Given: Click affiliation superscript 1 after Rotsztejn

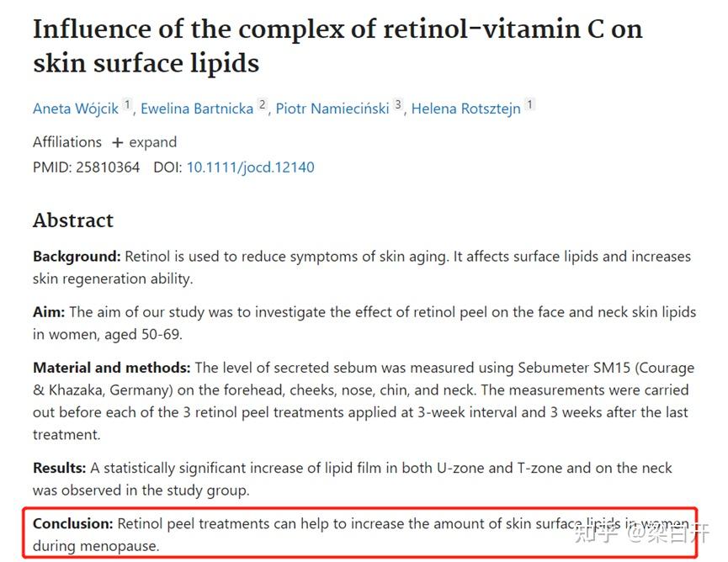Looking at the screenshot, I should [x=529, y=104].
